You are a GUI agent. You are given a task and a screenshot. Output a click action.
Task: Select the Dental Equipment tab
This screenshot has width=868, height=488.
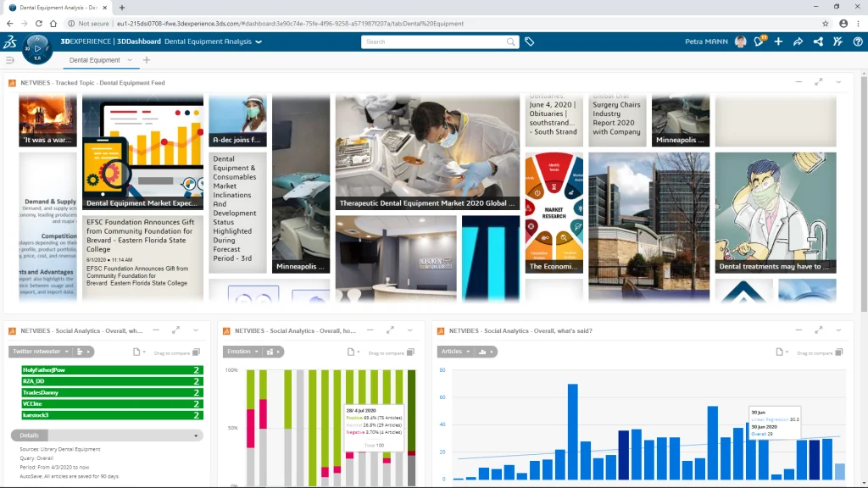(x=95, y=60)
